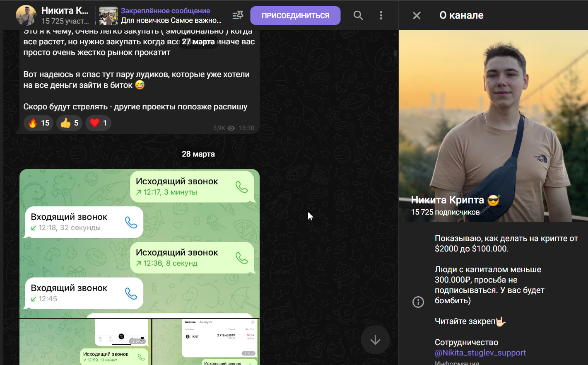Click the eye views icon beside 3,9K
This screenshot has height=365, width=588.
231,128
